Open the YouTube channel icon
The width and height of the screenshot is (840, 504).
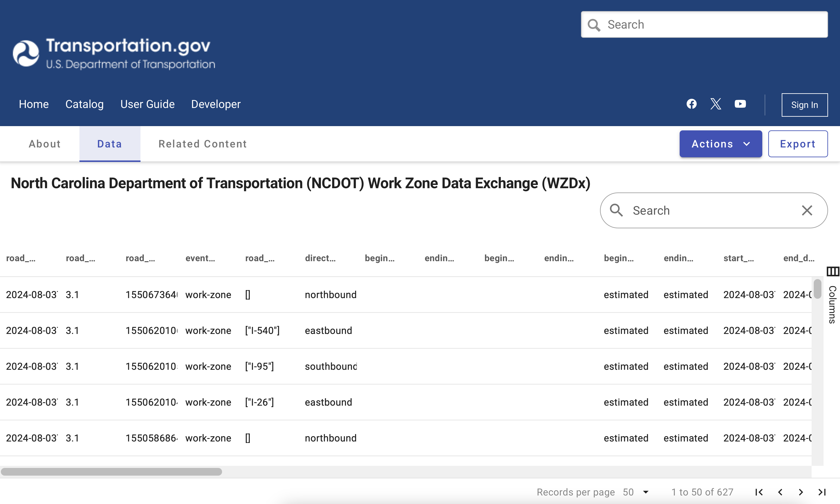(x=740, y=104)
